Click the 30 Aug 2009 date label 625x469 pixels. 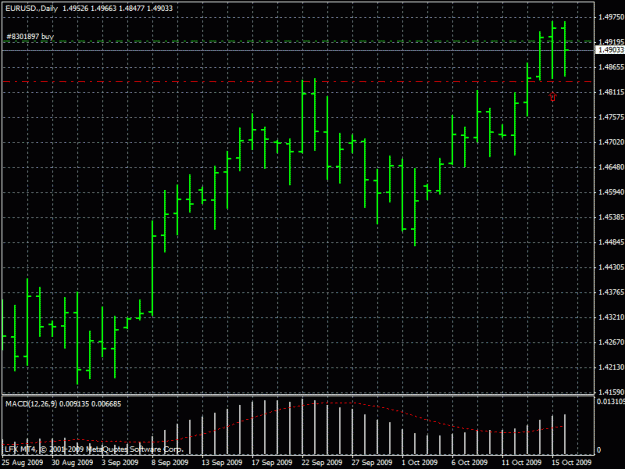click(72, 463)
